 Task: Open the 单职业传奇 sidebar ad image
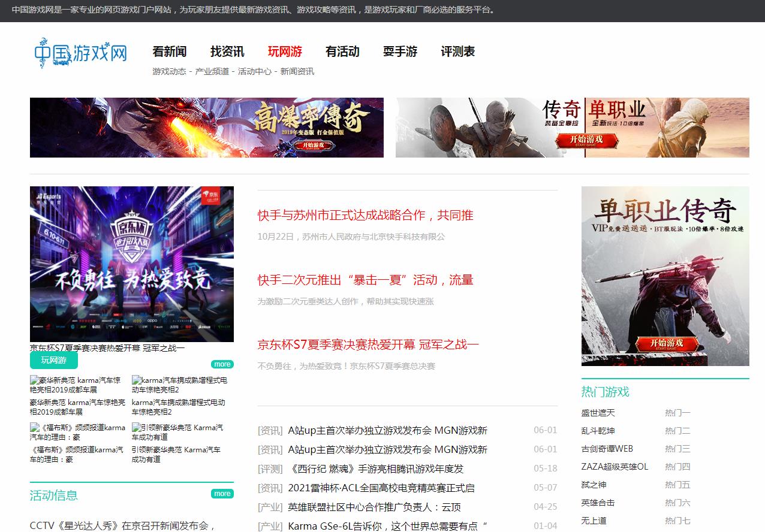[x=665, y=276]
